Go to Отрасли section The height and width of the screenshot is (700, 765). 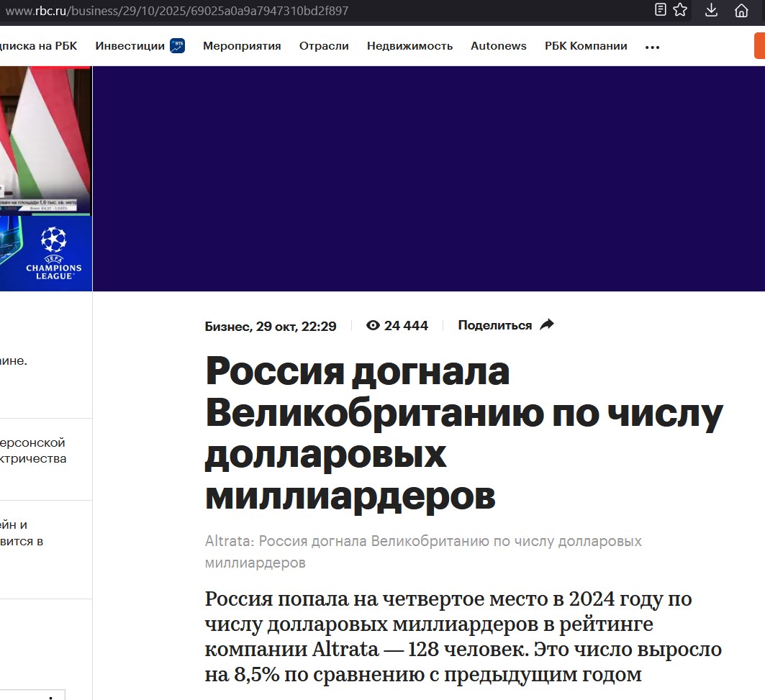324,46
